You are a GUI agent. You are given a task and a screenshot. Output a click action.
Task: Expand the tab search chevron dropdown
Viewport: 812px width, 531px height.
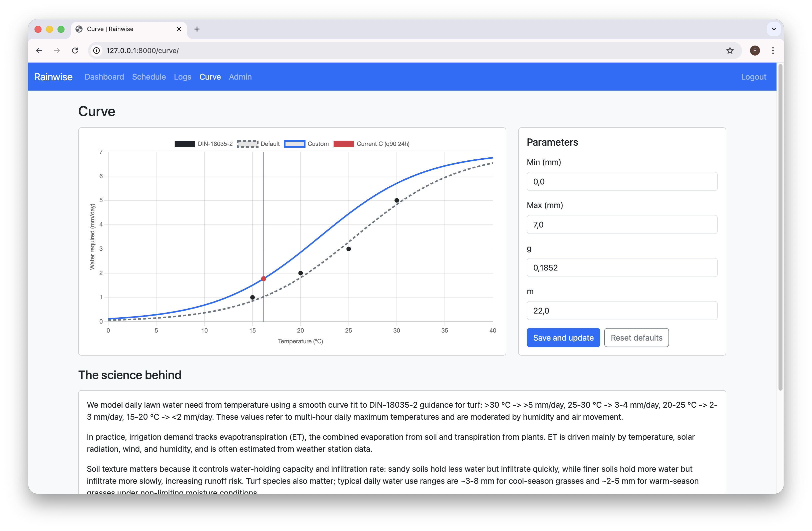774,29
